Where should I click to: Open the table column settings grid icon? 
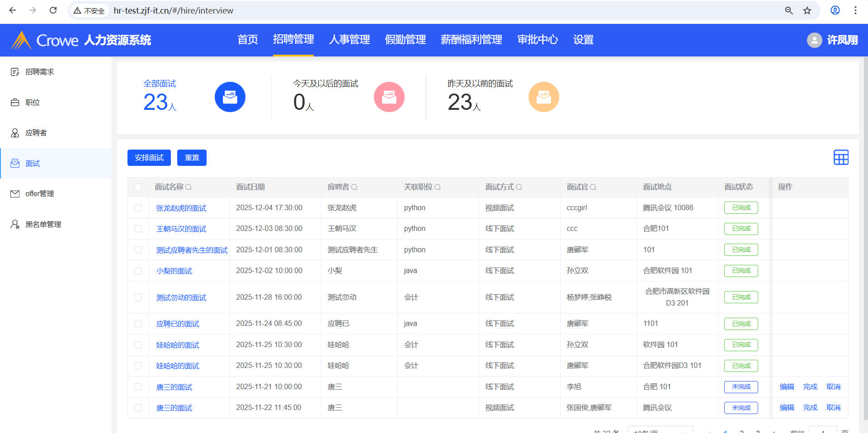[x=841, y=158]
